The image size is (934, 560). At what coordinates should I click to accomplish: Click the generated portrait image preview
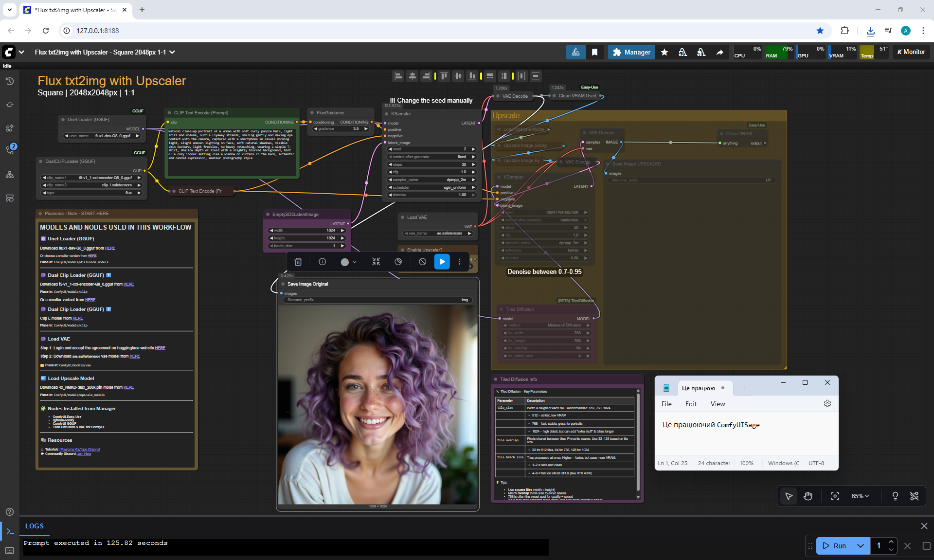[x=377, y=404]
